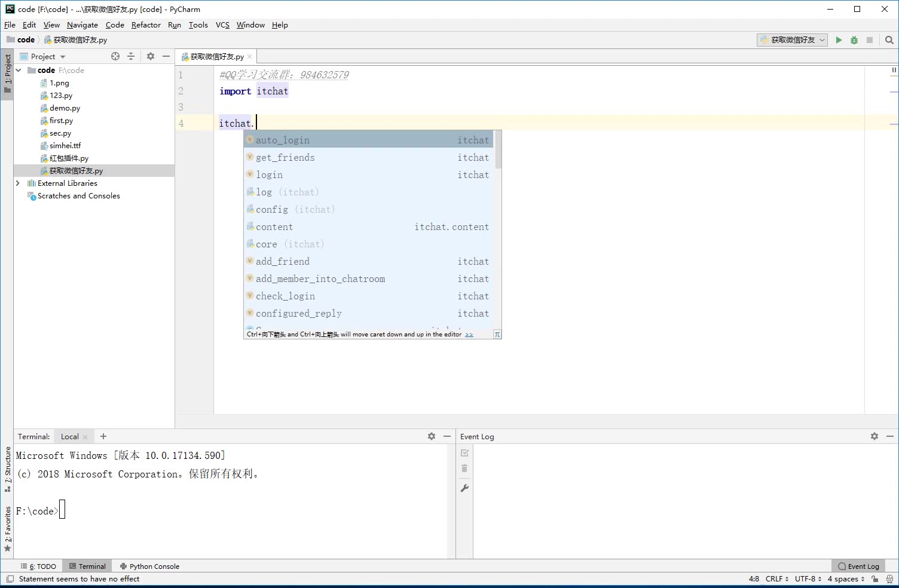Viewport: 899px width, 588px height.
Task: Switch to the 6: TODO tool tab
Action: [x=38, y=566]
